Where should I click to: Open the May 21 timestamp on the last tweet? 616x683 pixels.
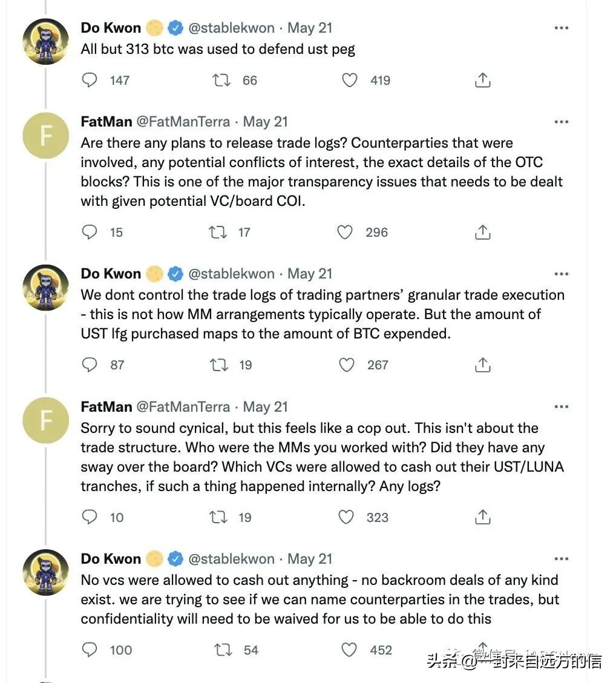coord(310,559)
